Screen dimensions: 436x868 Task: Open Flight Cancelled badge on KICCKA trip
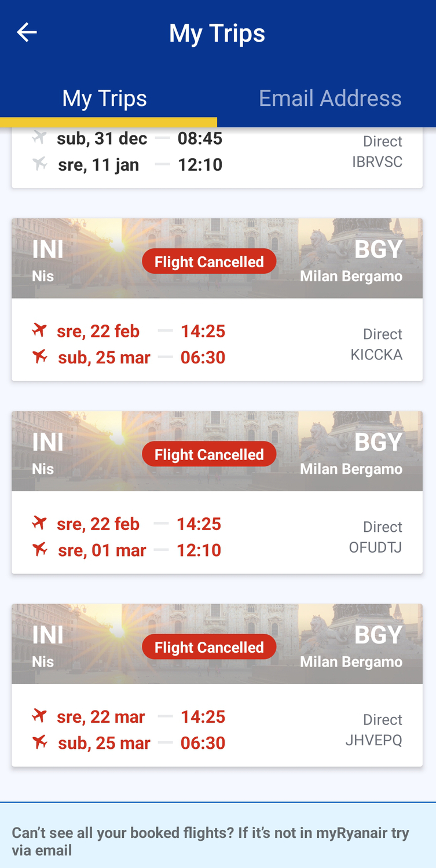[209, 262]
